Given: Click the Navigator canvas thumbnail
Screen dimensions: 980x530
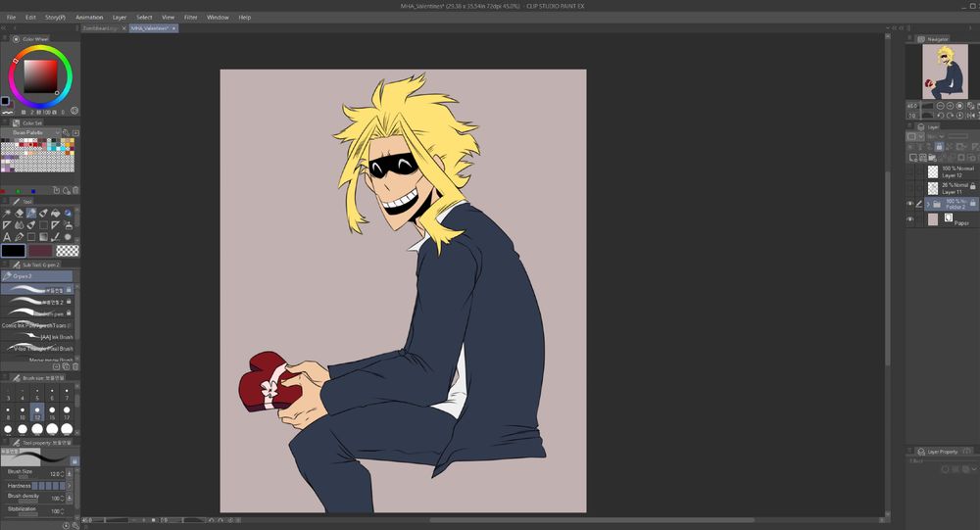Looking at the screenshot, I should coord(945,72).
